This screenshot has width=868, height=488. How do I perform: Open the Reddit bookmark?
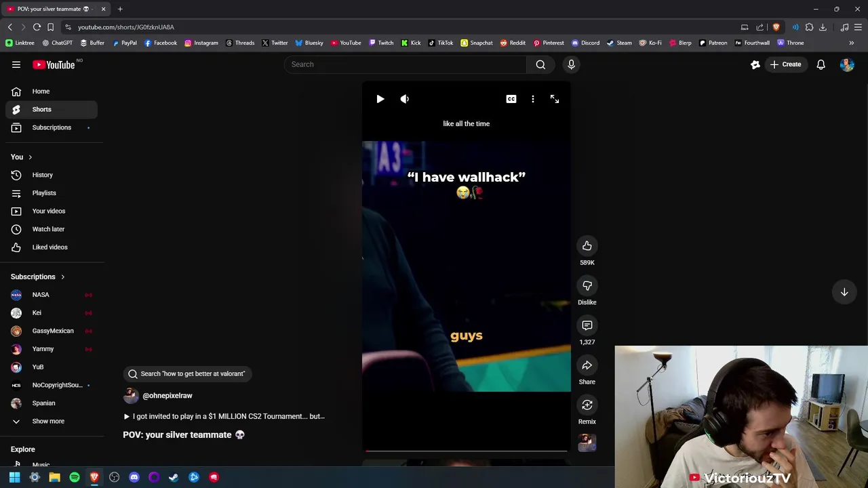513,43
